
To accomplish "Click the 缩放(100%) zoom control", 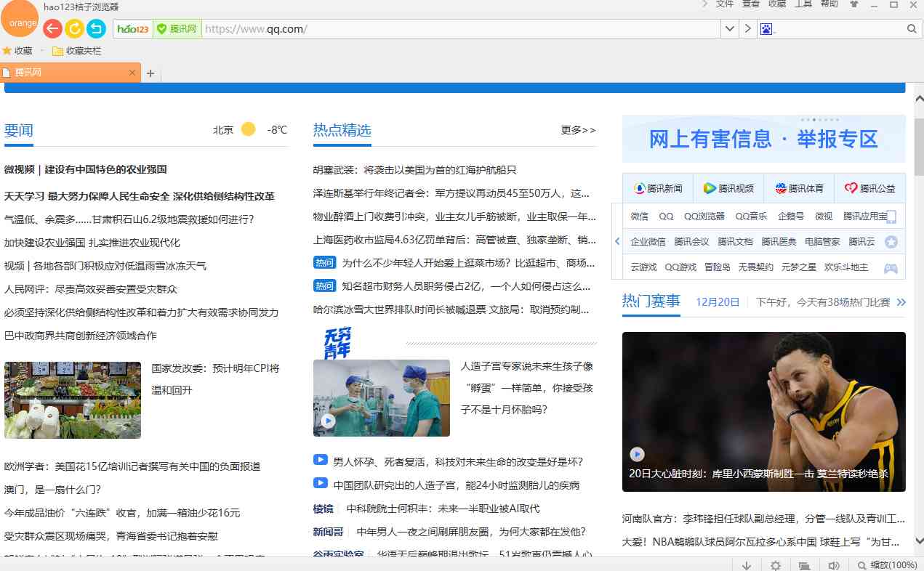I will (887, 565).
